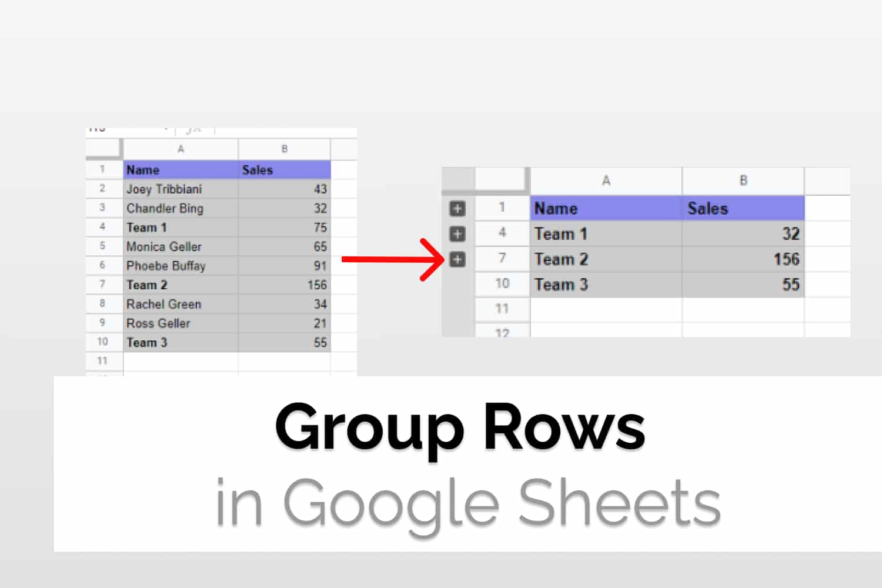Click value 55 in right sheet
882x588 pixels.
743,285
